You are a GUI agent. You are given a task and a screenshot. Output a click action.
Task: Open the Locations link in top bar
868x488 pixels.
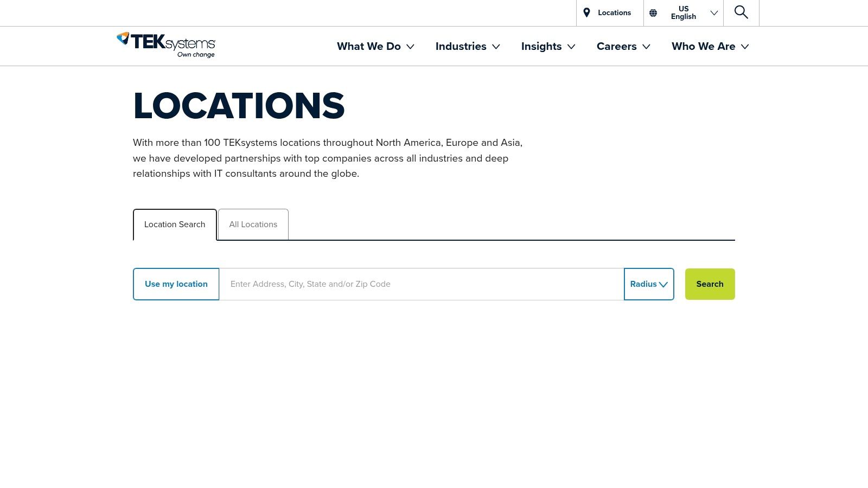(615, 13)
